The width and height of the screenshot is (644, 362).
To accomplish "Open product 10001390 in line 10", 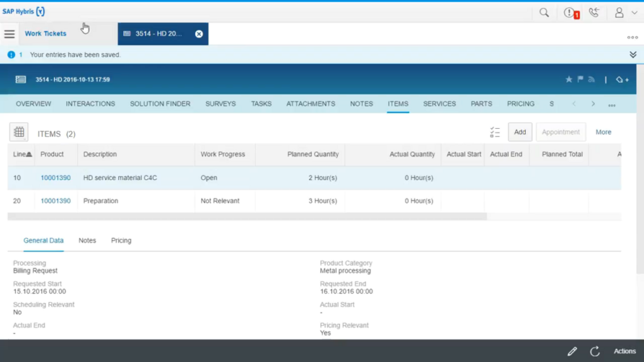I will point(56,178).
